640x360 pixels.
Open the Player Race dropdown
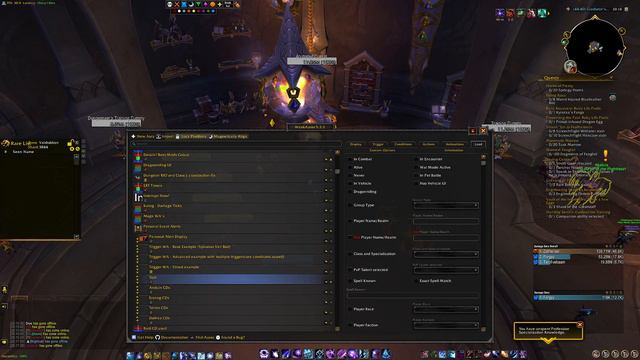point(446,309)
